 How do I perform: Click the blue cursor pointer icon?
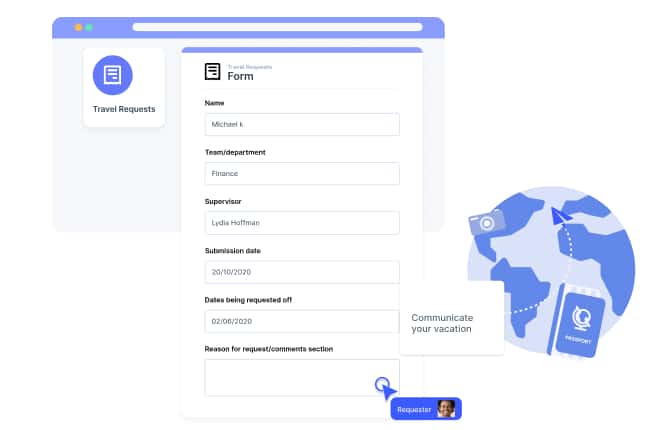[x=383, y=385]
